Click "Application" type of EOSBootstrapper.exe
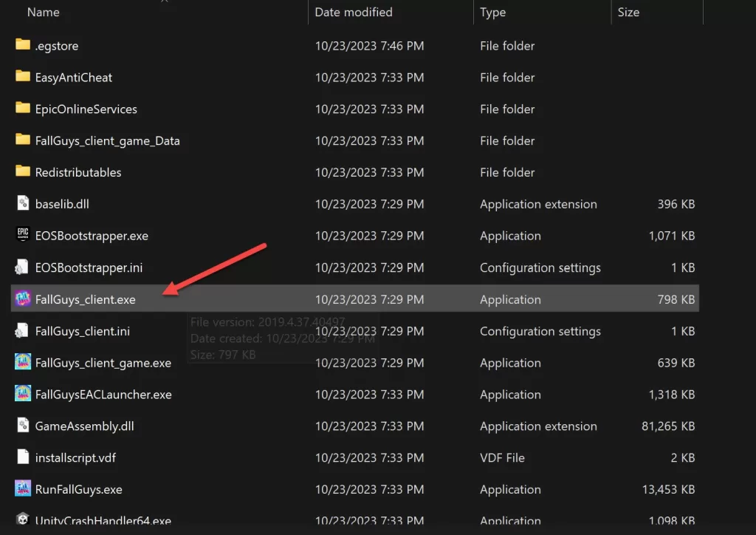 pos(510,236)
